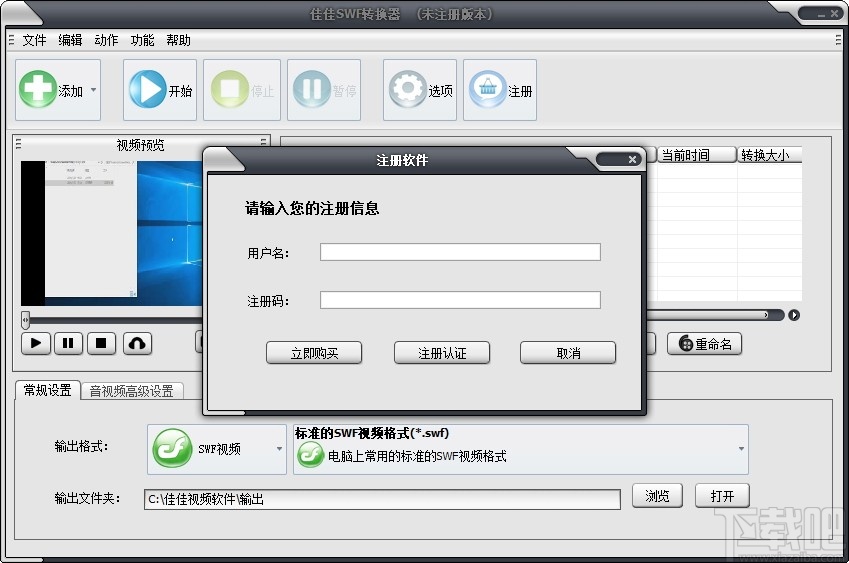Close the 注册软件 dialog
The image size is (849, 563).
click(632, 159)
